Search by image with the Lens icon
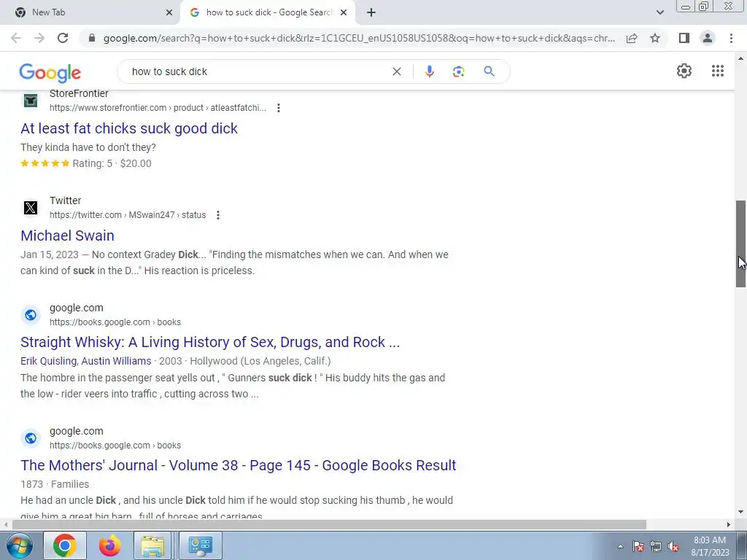This screenshot has height=560, width=747. pyautogui.click(x=458, y=71)
